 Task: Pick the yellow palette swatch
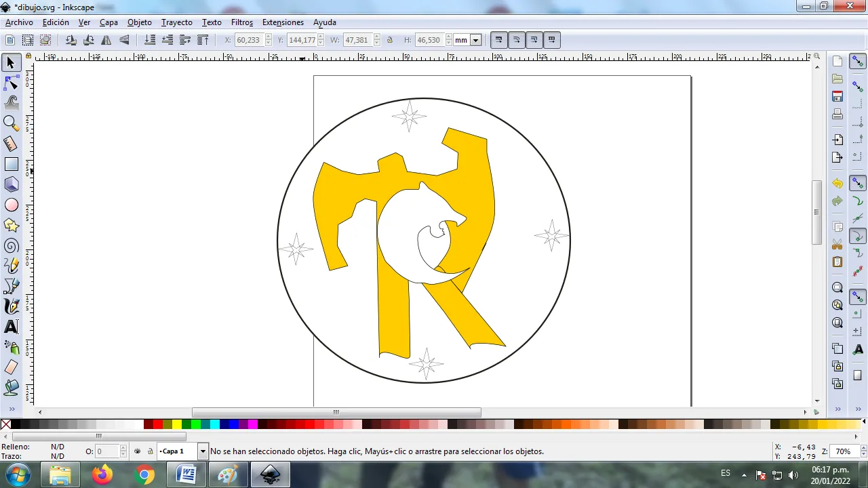click(176, 424)
